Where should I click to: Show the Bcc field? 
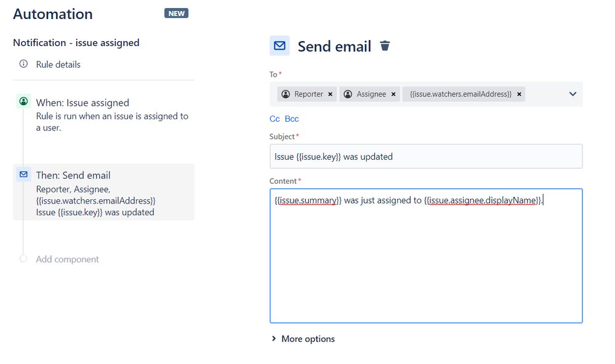[291, 118]
